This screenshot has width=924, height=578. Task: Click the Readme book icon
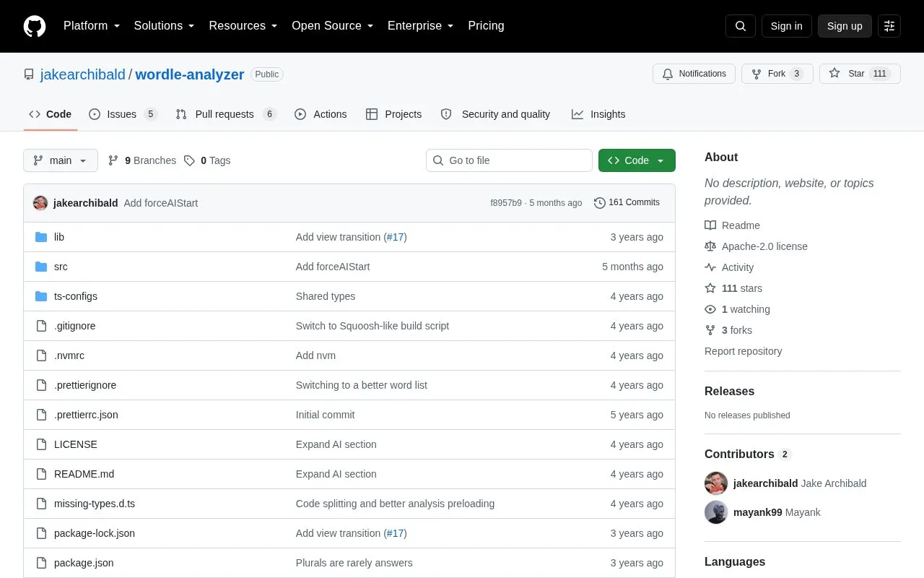(x=710, y=225)
